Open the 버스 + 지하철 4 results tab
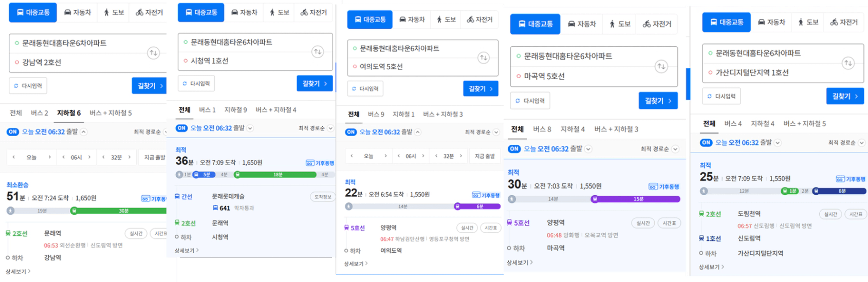 click(275, 110)
